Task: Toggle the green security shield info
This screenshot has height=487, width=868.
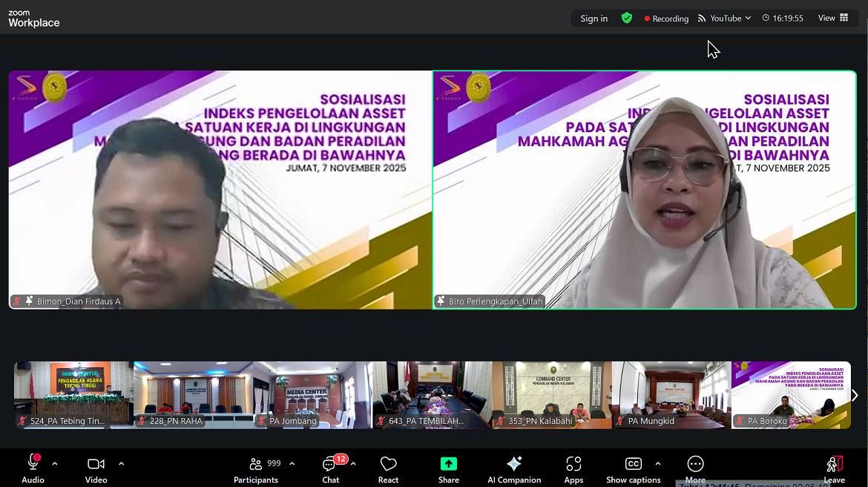Action: click(x=626, y=18)
